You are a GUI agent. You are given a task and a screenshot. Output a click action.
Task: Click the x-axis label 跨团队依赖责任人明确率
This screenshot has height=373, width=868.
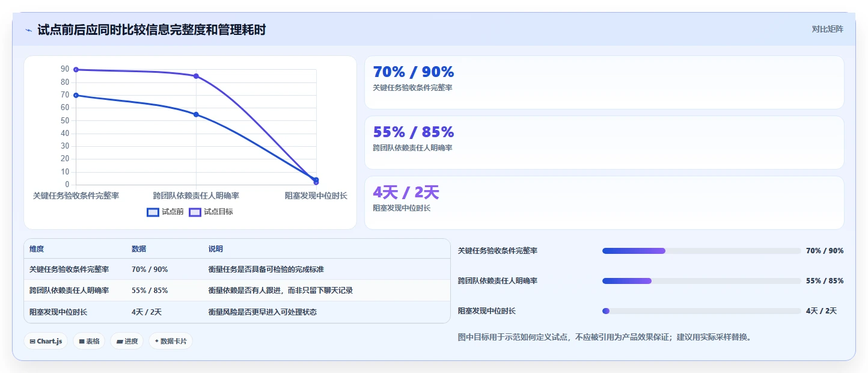click(x=196, y=196)
